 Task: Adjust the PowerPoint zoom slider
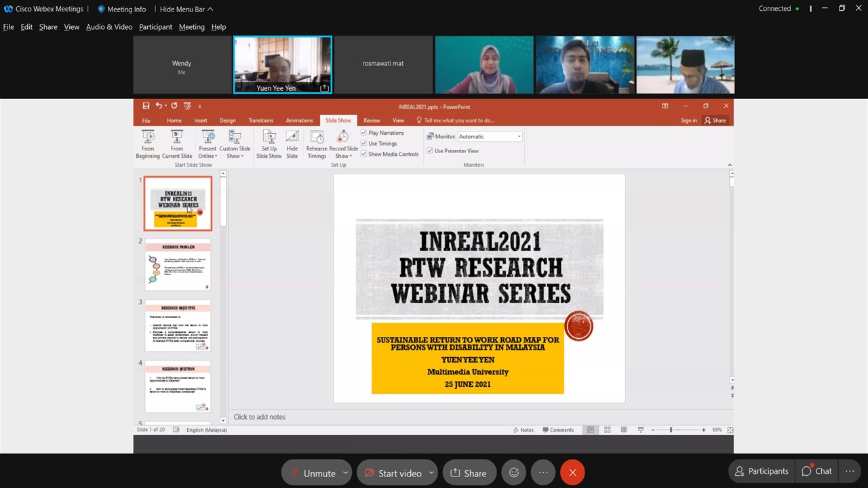click(671, 430)
